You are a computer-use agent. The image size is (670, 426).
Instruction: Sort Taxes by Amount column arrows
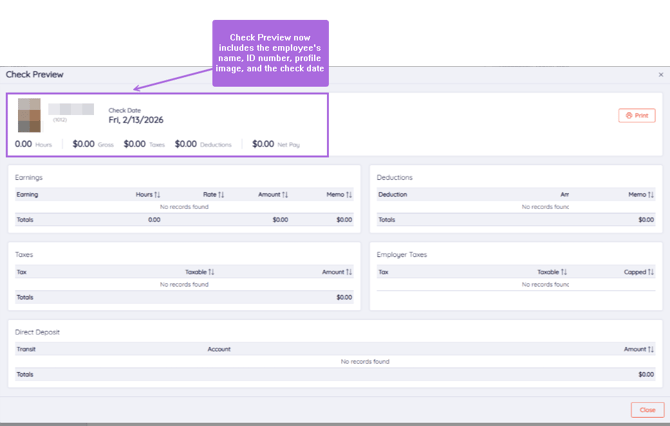click(x=349, y=272)
